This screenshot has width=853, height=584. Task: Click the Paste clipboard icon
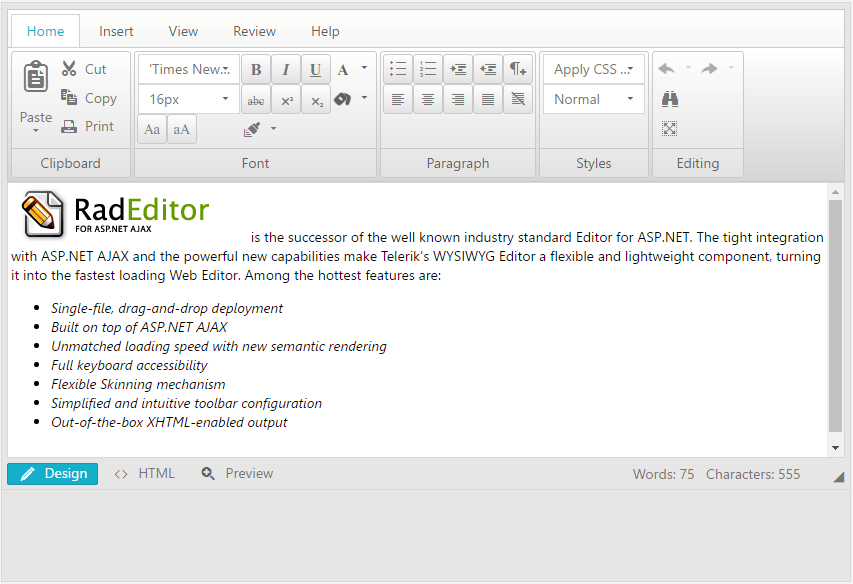tap(36, 78)
